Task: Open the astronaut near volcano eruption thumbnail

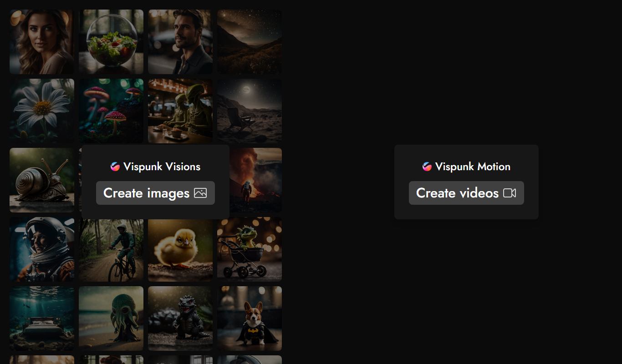Action: 255,180
